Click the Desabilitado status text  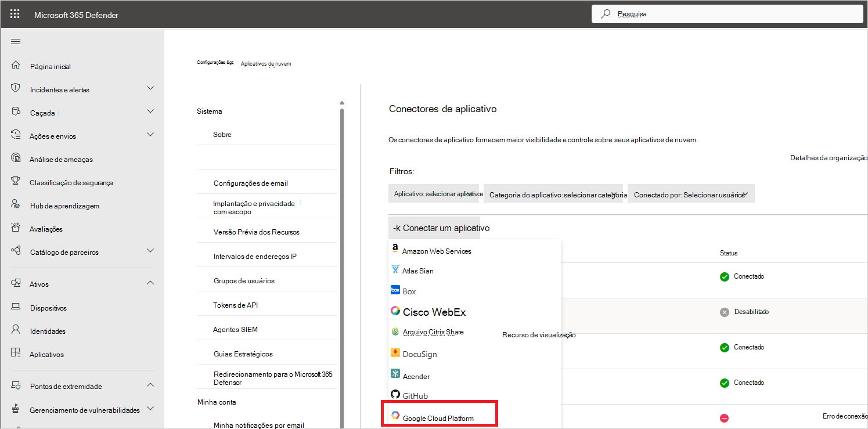(751, 312)
